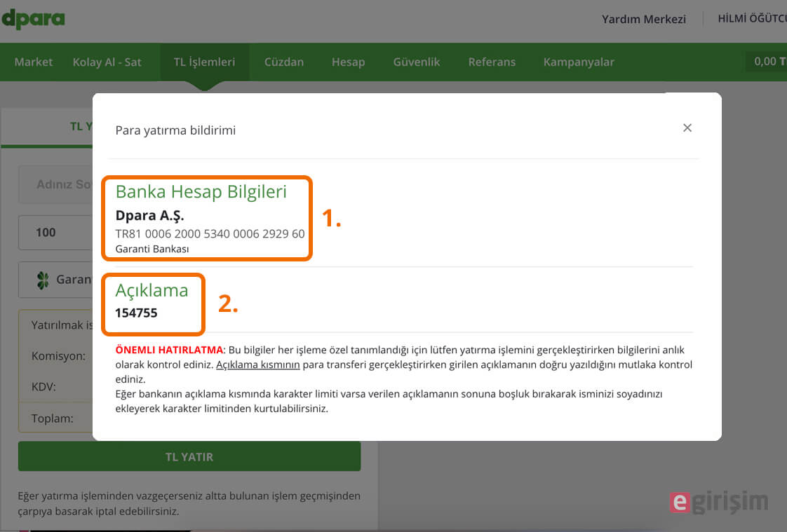The width and height of the screenshot is (787, 532).
Task: Click the Garanti clover bank icon
Action: click(x=43, y=280)
